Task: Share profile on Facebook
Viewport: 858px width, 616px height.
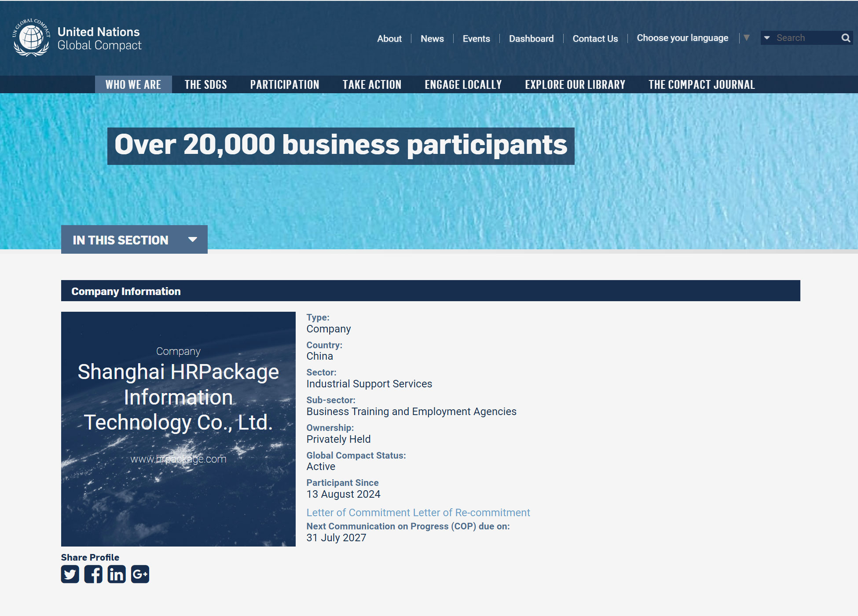Action: (93, 574)
